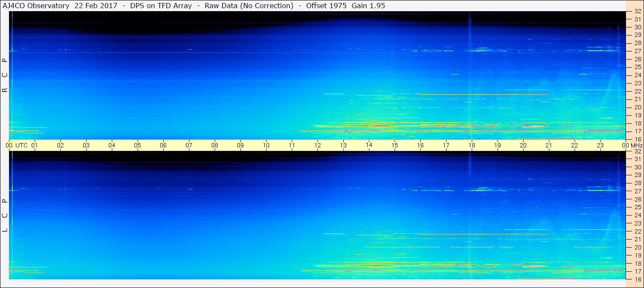Click the vertical 'LCP' panel label
This screenshot has height=288, width=644.
coord(5,215)
